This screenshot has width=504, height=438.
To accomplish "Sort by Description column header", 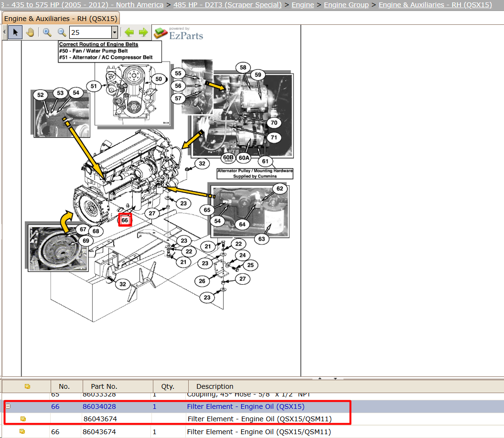I will point(346,386).
